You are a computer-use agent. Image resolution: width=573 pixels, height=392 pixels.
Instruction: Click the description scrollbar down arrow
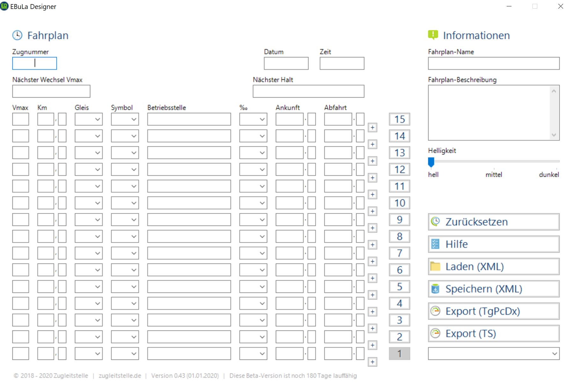pos(554,135)
